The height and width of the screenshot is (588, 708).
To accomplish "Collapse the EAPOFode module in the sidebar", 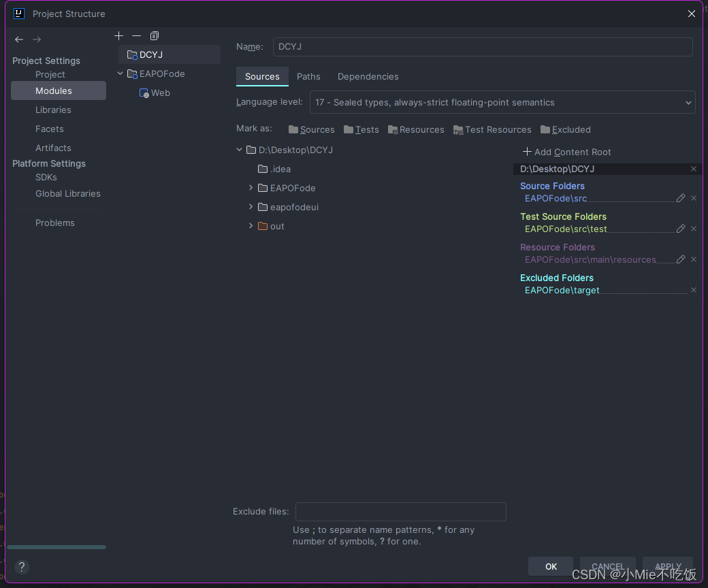I will coord(120,73).
